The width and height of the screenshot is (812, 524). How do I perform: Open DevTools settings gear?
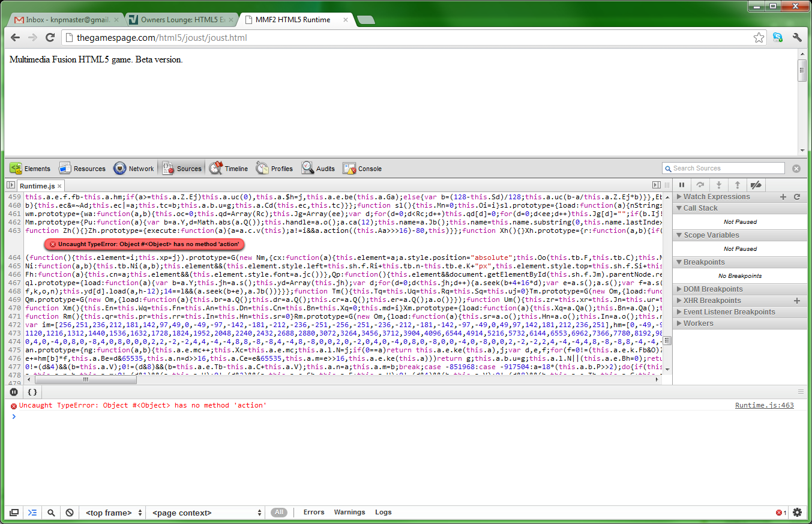tap(797, 513)
